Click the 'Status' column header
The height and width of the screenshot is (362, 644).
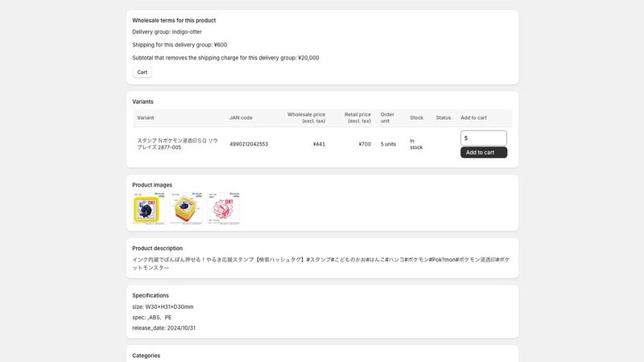[x=444, y=117]
